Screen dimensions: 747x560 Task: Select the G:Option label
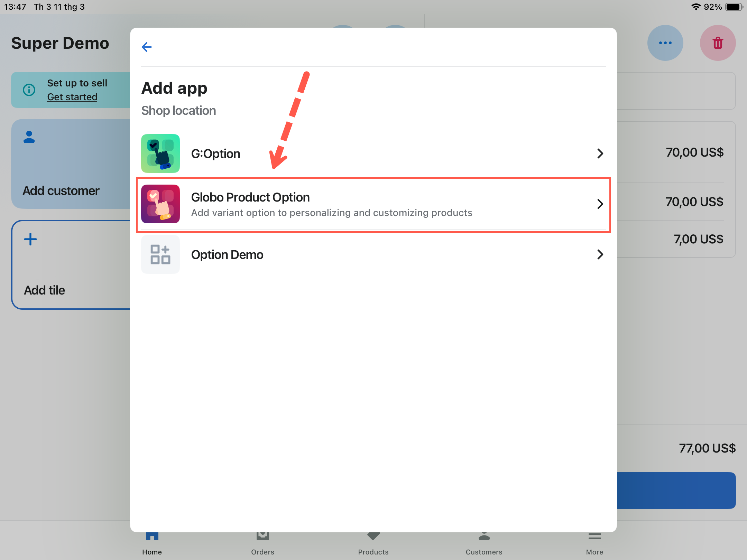[216, 154]
